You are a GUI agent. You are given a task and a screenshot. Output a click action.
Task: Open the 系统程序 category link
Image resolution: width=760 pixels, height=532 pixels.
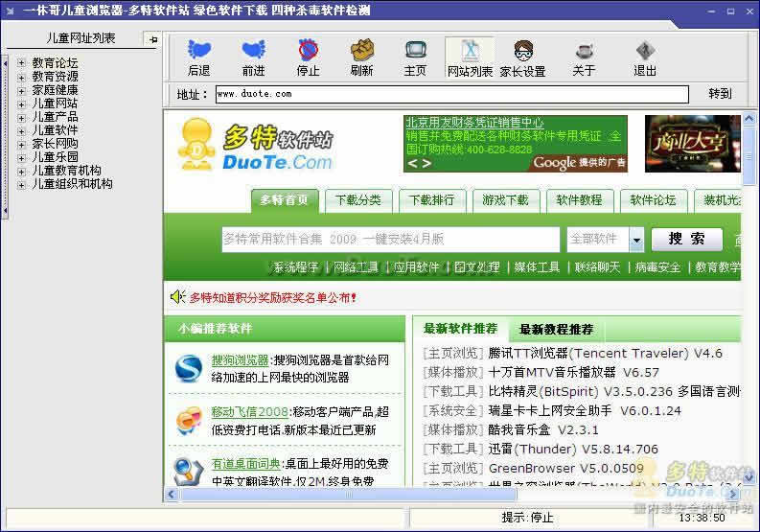296,267
